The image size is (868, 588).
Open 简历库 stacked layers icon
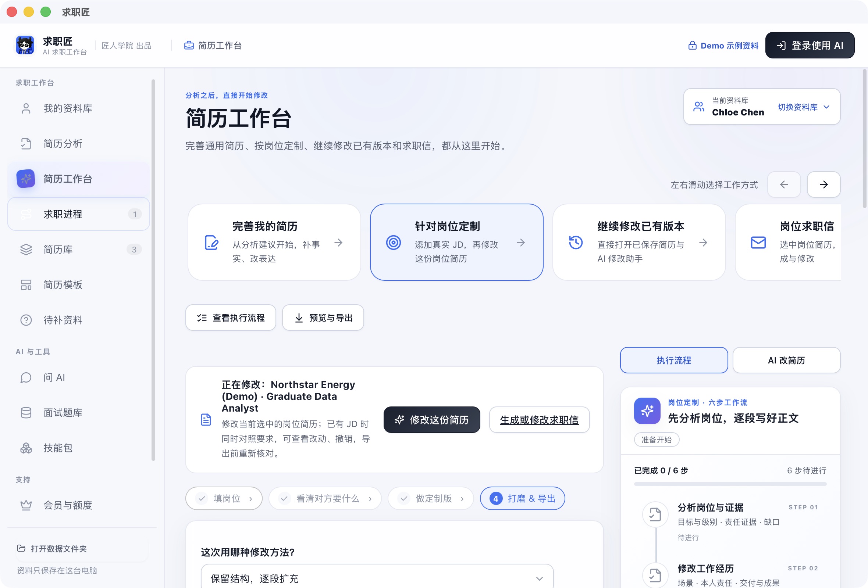coord(26,249)
